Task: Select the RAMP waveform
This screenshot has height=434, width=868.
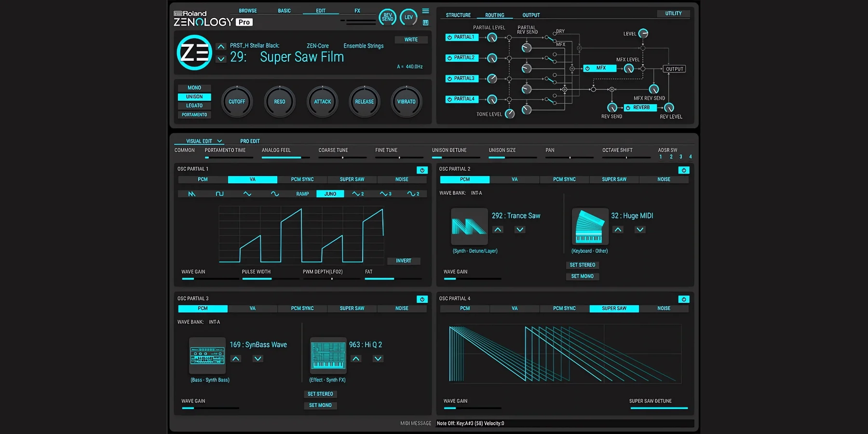Action: tap(302, 194)
